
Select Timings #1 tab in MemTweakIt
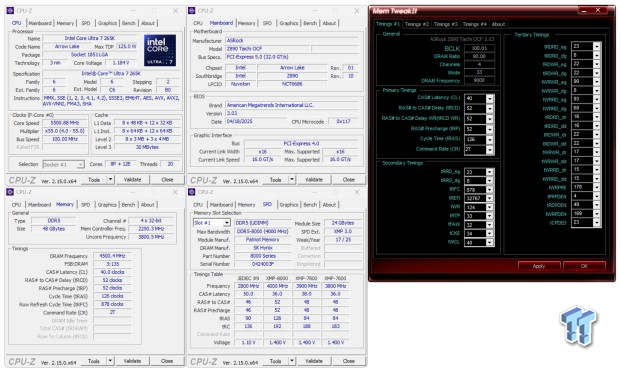388,24
